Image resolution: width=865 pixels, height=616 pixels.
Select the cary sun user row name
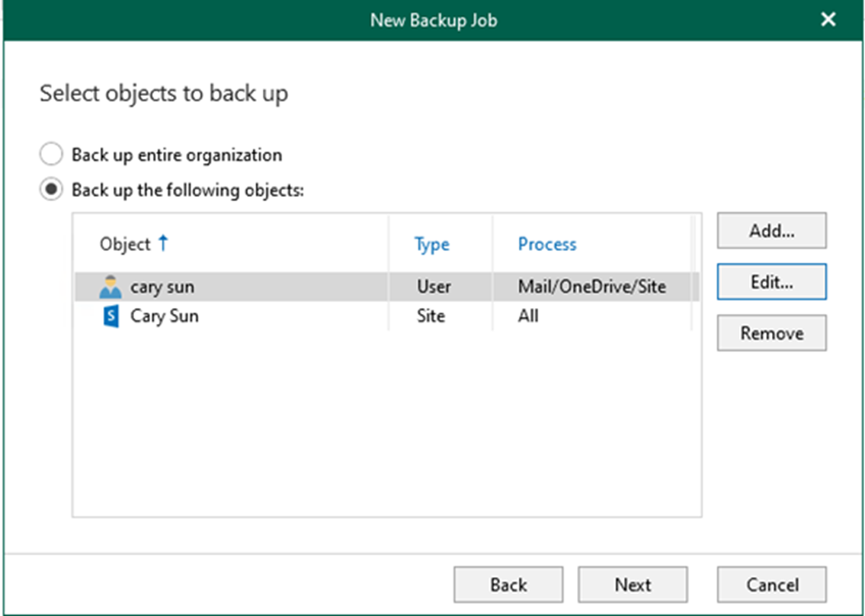tap(162, 287)
